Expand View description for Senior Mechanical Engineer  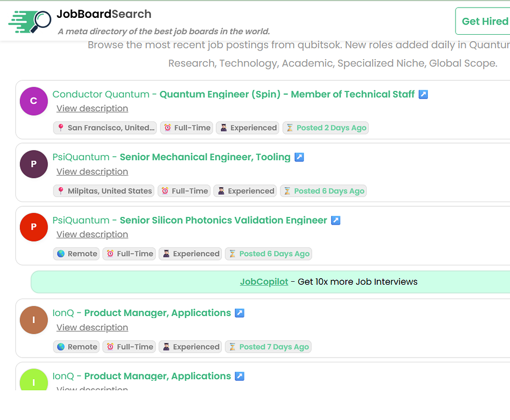[92, 171]
